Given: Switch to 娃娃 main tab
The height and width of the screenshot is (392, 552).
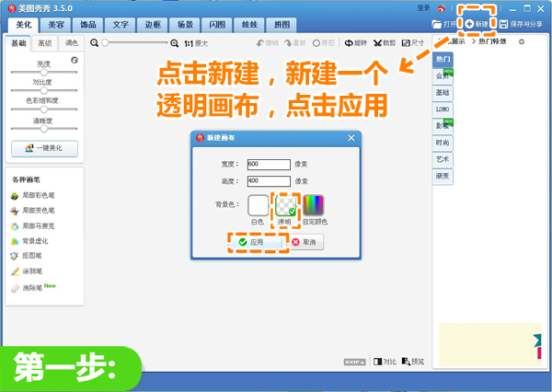Looking at the screenshot, I should pos(249,25).
